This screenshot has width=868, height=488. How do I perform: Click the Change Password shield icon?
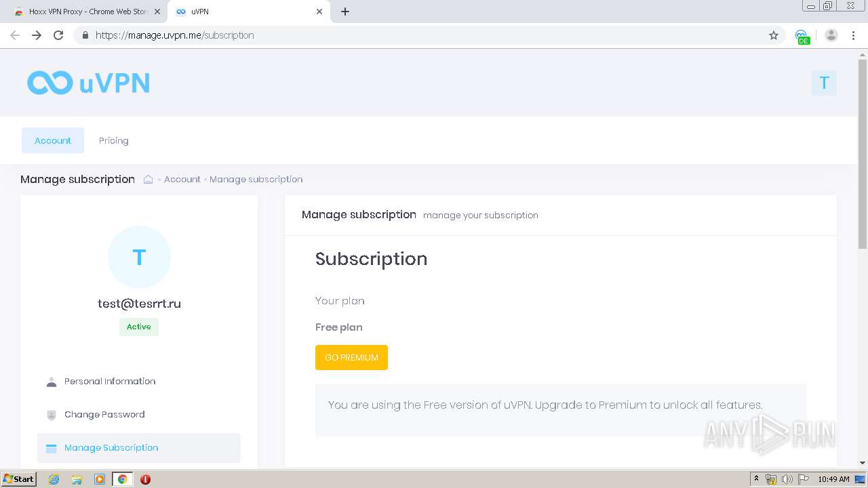[x=52, y=415]
